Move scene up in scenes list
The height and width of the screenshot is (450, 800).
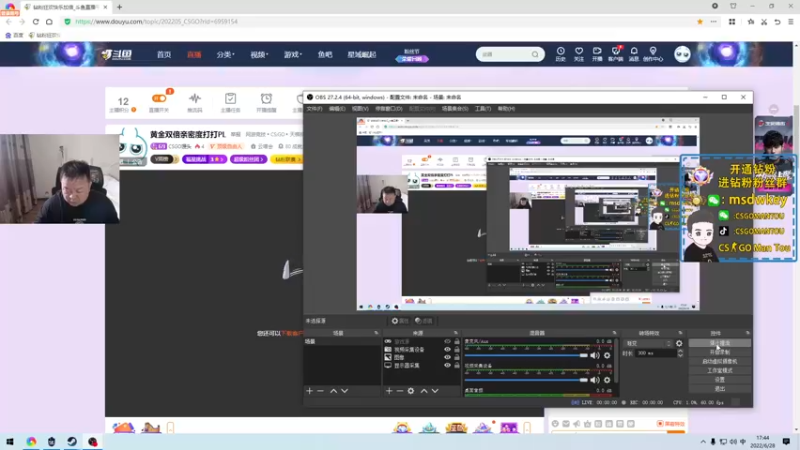333,391
